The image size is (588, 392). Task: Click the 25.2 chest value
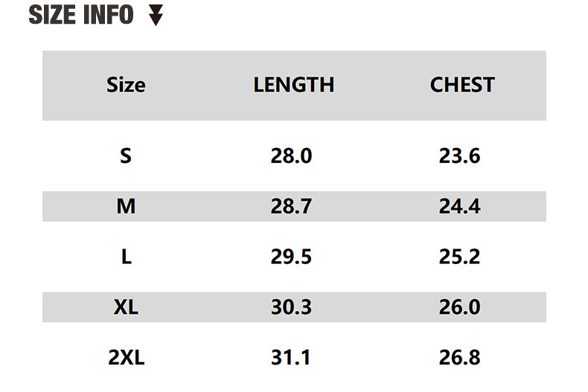click(x=459, y=257)
